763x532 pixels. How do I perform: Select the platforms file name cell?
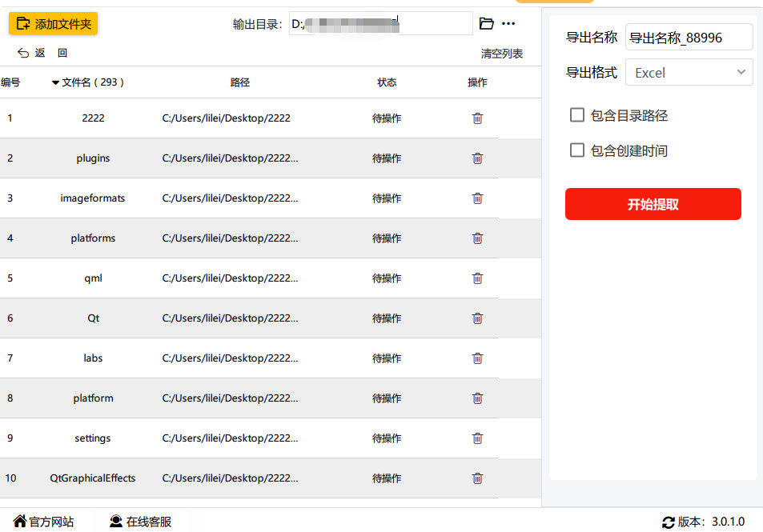pos(93,238)
